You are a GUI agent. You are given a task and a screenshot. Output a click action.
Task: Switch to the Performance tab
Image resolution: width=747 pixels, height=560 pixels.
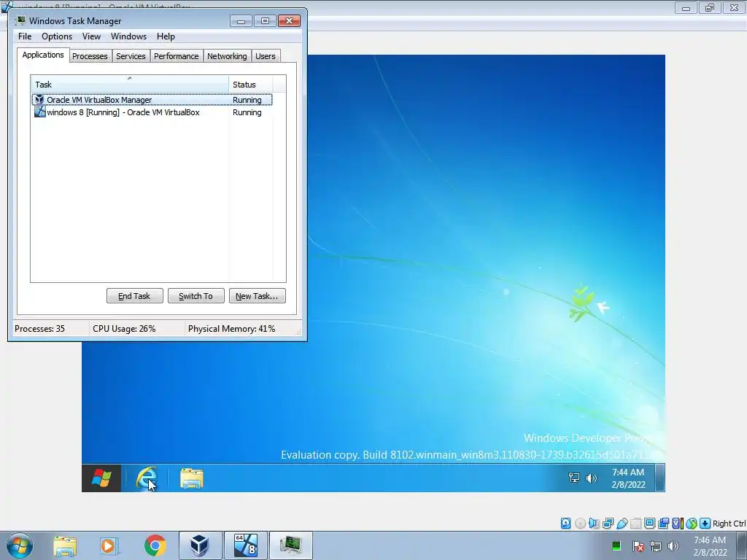tap(177, 56)
